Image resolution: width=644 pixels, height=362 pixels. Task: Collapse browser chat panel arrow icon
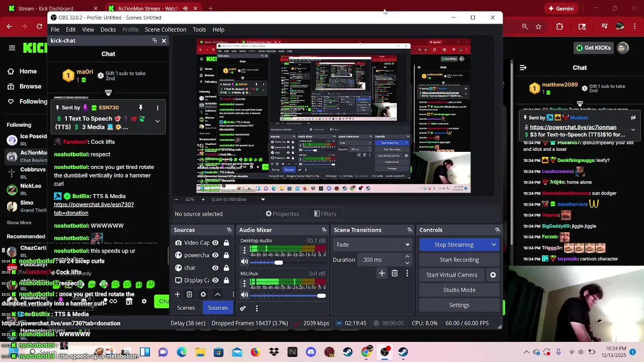click(523, 67)
